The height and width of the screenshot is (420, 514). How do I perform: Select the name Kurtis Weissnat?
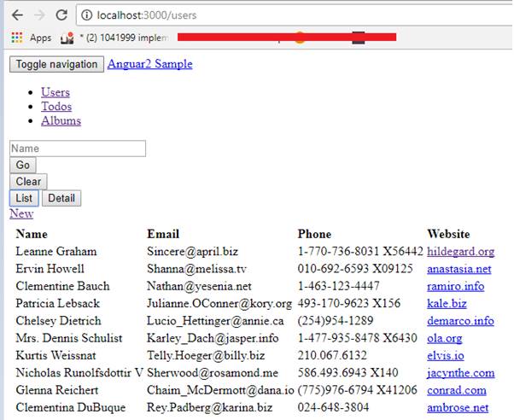(55, 356)
